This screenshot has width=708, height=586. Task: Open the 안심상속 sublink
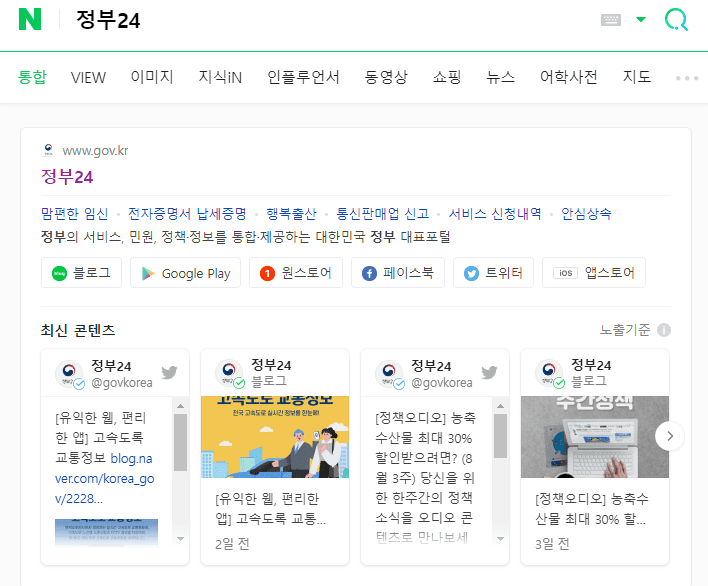[x=586, y=214]
